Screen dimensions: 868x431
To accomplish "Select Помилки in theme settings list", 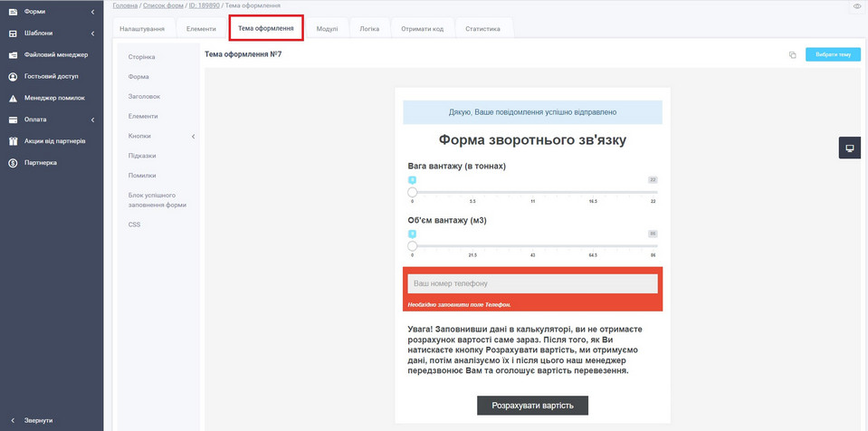I will click(x=142, y=176).
